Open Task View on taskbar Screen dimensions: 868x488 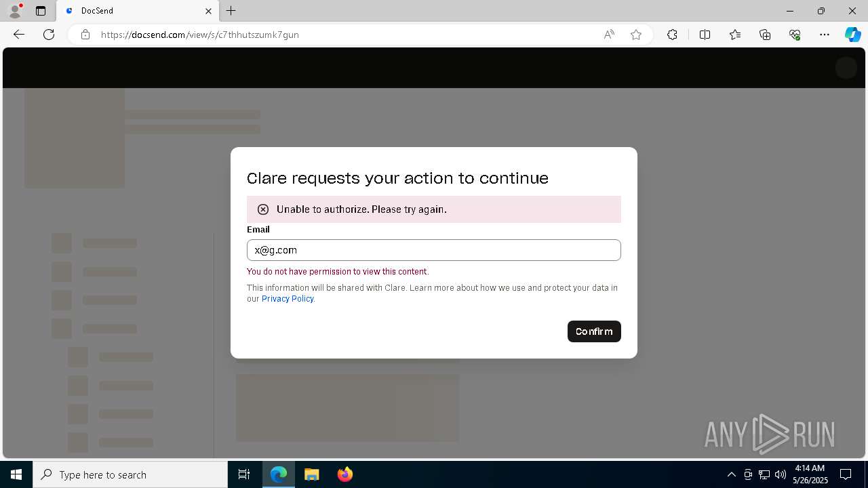click(244, 474)
